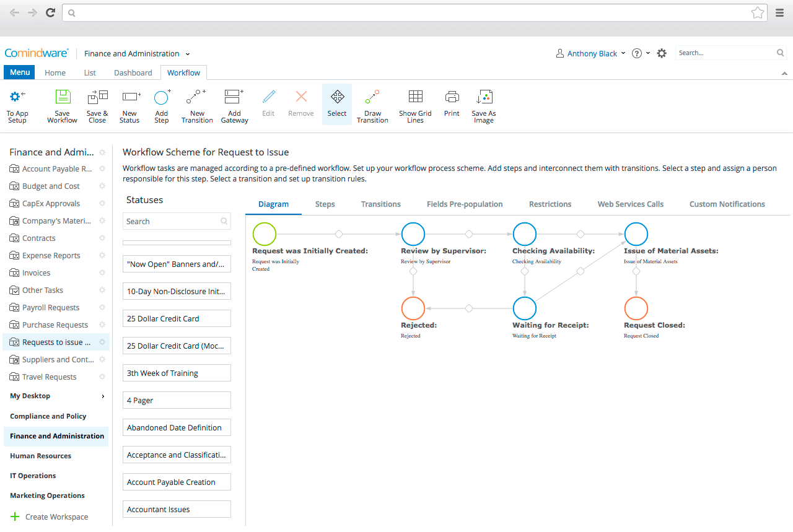Open the gear icon next to Contracts

pyautogui.click(x=102, y=238)
